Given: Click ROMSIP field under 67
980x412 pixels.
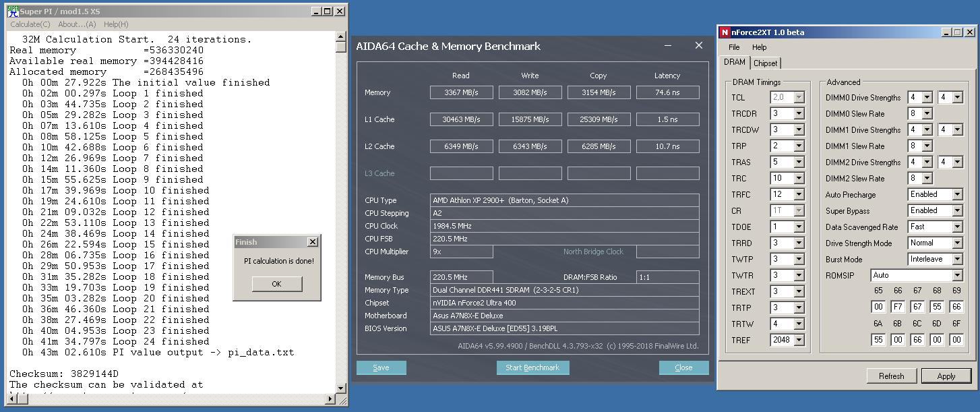Looking at the screenshot, I should 917,307.
